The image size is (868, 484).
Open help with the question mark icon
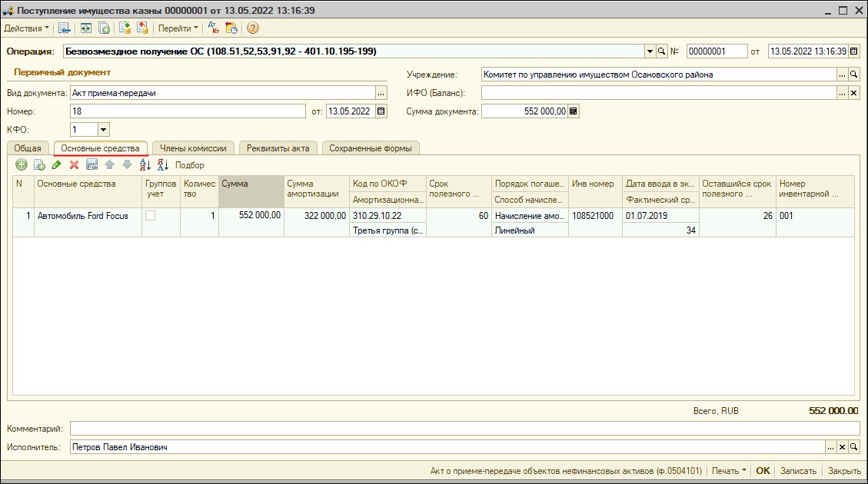pyautogui.click(x=252, y=28)
